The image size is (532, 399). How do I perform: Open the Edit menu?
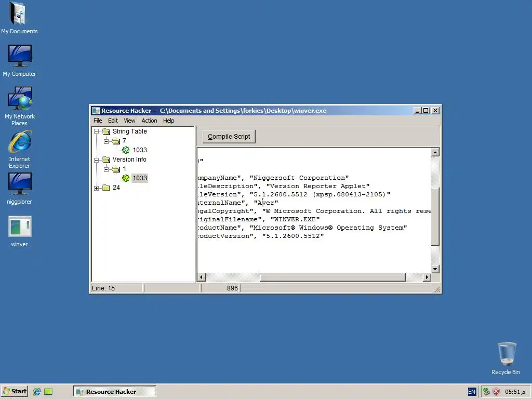[113, 121]
